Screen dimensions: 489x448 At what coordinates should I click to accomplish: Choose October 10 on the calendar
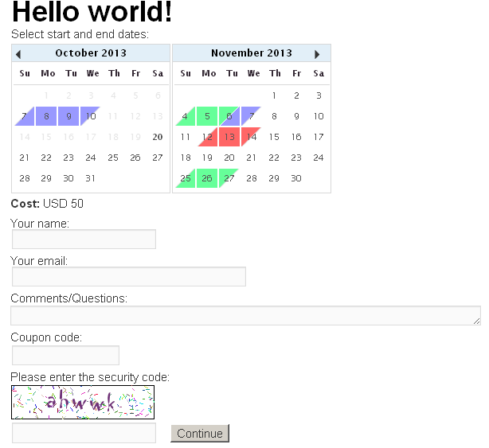[91, 116]
